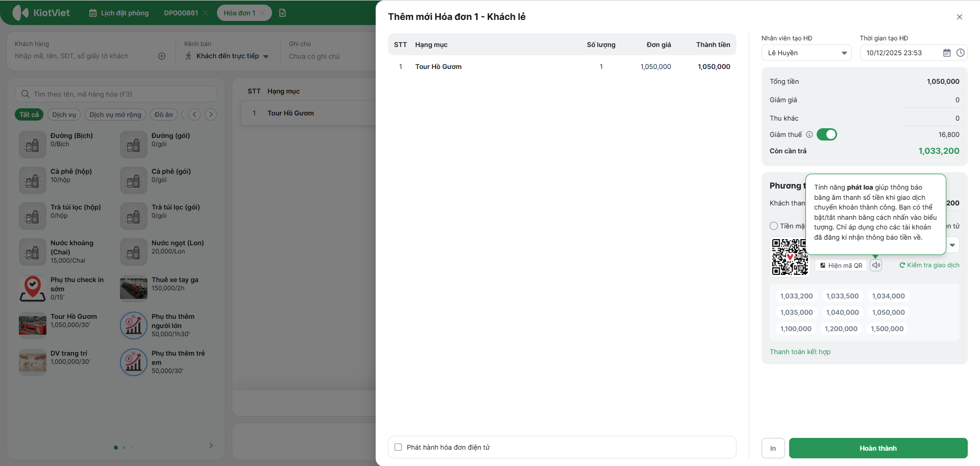Click the product search input field
The width and height of the screenshot is (980, 466).
click(x=116, y=94)
